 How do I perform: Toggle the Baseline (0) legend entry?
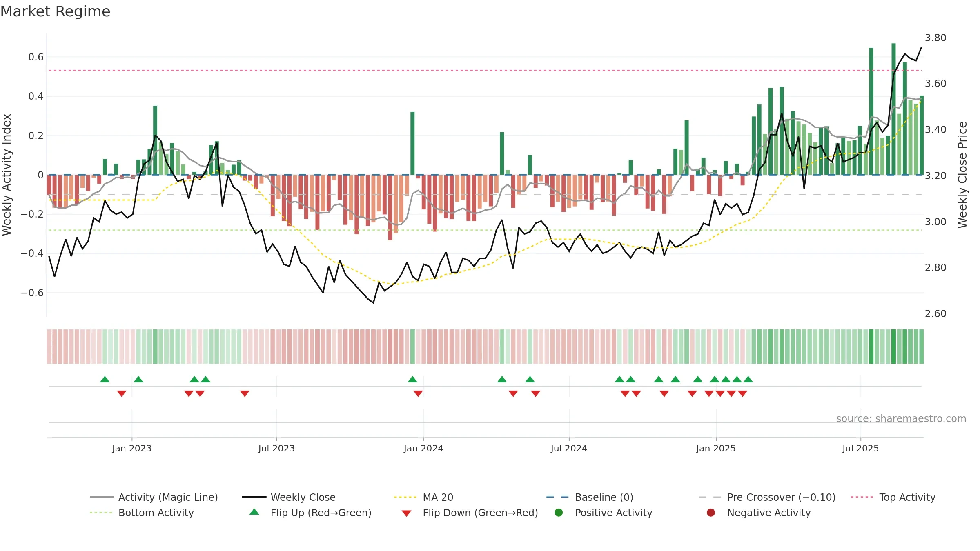(x=590, y=497)
